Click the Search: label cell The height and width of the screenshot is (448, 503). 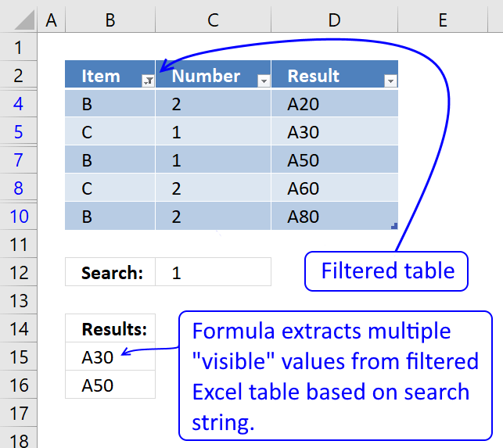click(110, 272)
